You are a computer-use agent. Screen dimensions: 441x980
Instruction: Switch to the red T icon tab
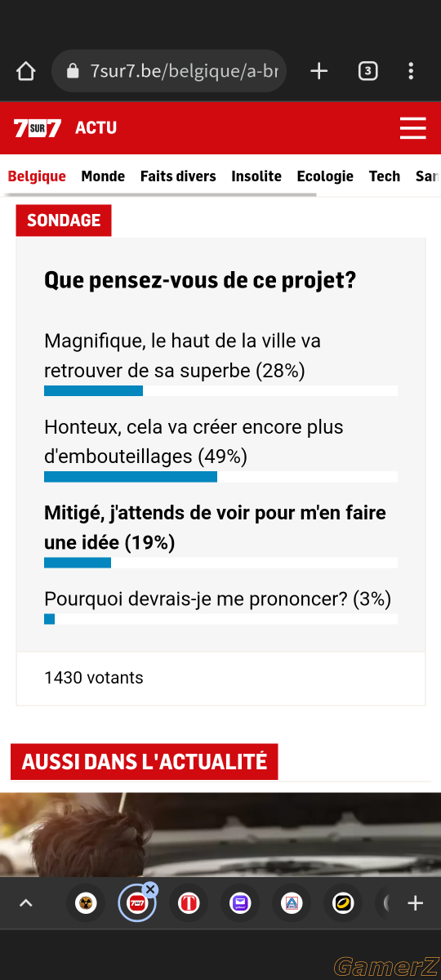189,902
